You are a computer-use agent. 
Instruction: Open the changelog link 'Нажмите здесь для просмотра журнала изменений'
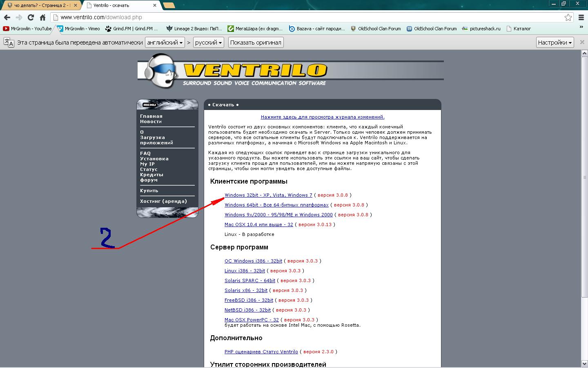point(323,117)
